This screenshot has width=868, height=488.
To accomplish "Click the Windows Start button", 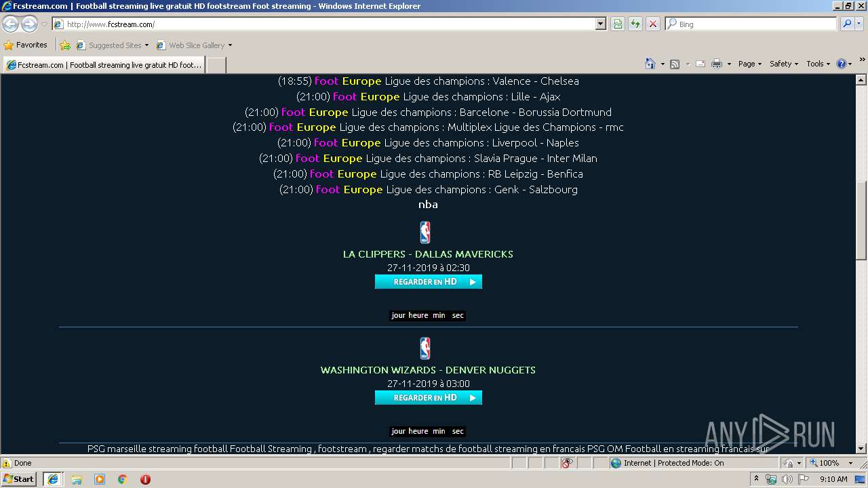I will coord(19,479).
